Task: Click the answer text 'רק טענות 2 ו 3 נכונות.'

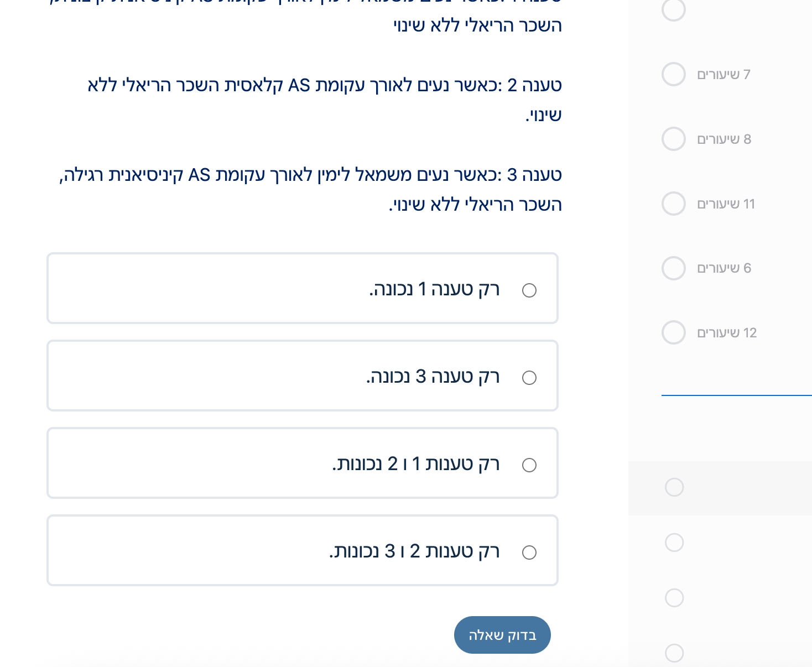Action: [414, 551]
